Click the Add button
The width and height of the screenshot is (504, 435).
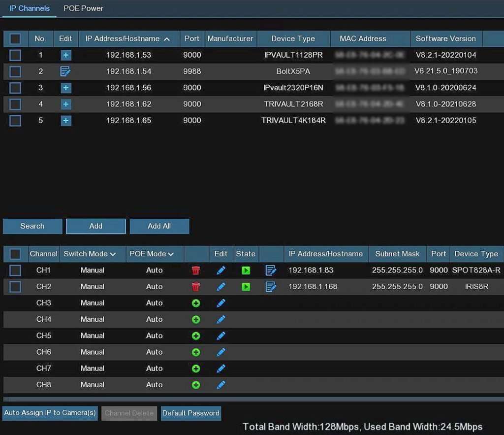[x=96, y=226]
